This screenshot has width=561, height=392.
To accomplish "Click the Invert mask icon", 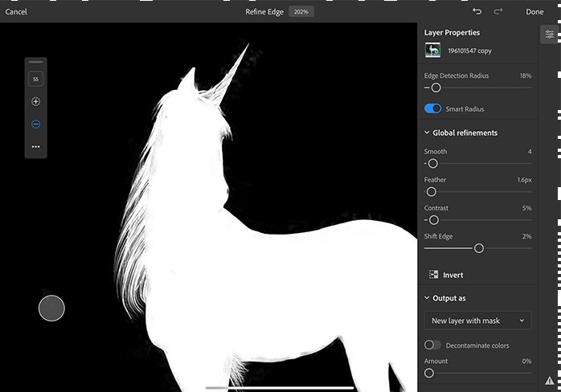I will 433,275.
